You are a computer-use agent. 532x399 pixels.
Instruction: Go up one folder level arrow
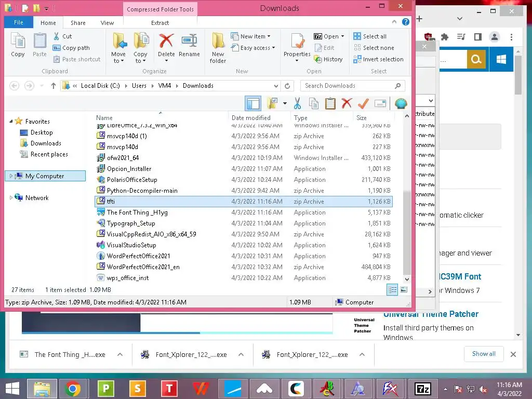point(54,86)
